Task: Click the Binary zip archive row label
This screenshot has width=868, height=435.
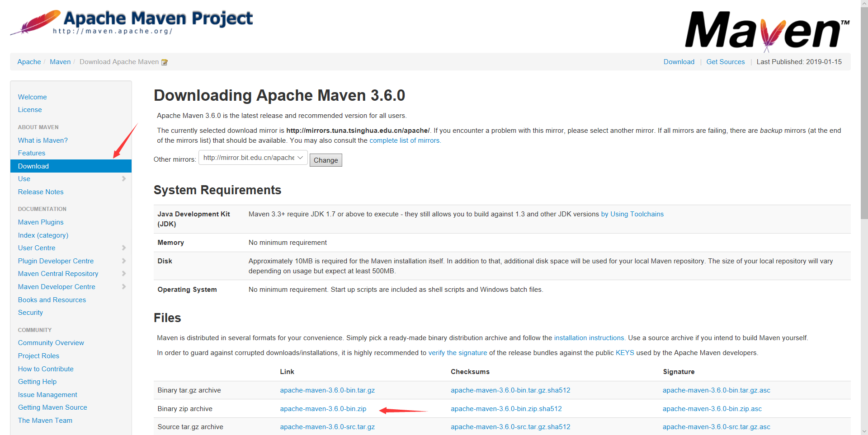Action: (x=185, y=409)
